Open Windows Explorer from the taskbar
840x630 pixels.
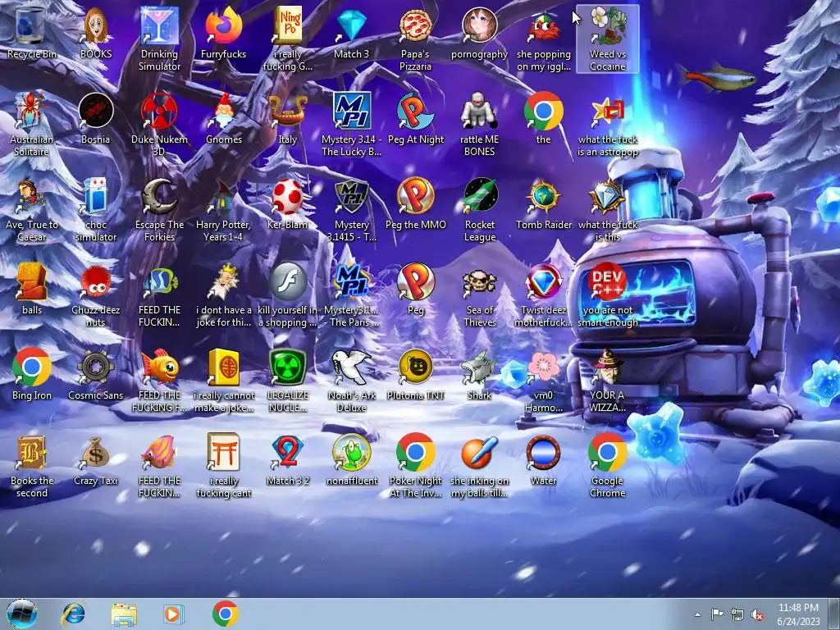(x=124, y=614)
